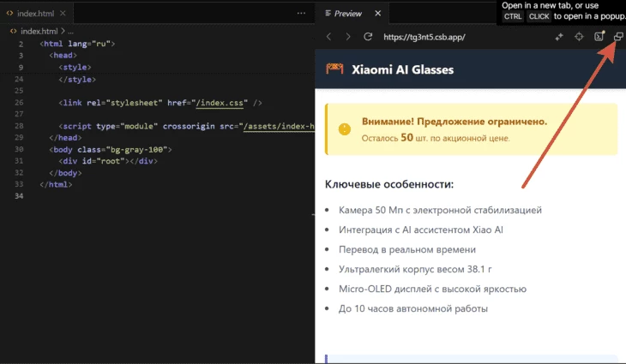Click the body class="bg-gray-100" code line

tap(110, 150)
